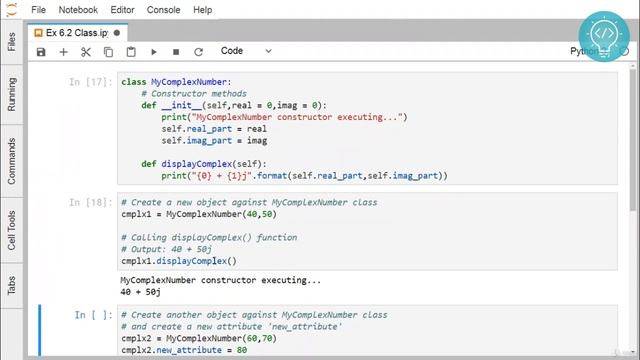Click the kernel status circle indicator
This screenshot has height=360, width=640.
624,51
